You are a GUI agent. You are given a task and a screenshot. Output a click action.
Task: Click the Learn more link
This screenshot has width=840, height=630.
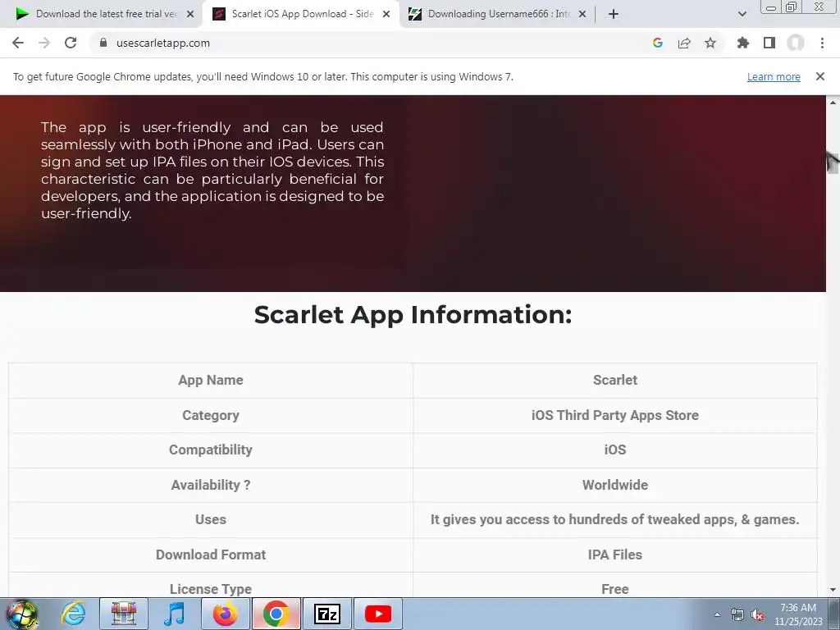pos(774,76)
